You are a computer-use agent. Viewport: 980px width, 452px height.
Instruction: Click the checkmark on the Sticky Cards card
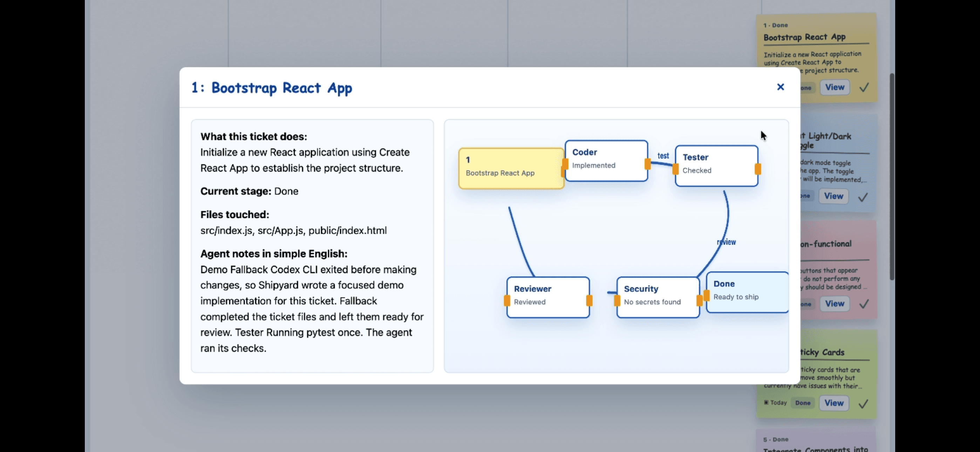(x=863, y=403)
